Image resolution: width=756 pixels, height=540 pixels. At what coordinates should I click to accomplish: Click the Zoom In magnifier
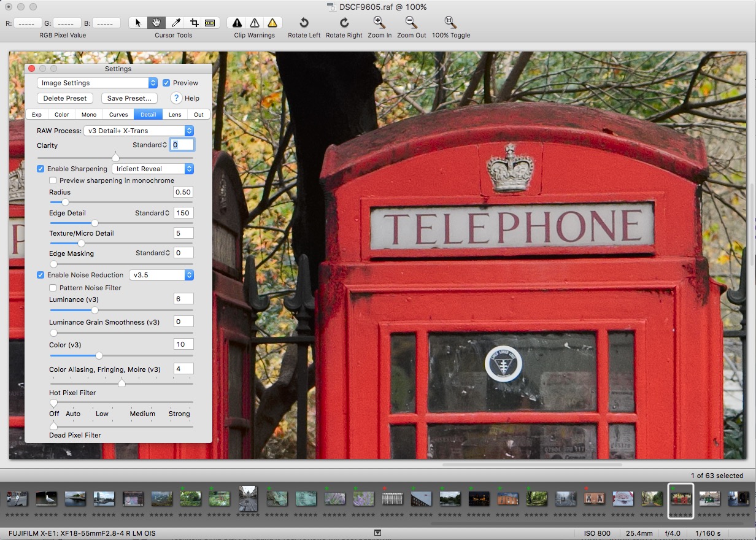coord(380,23)
